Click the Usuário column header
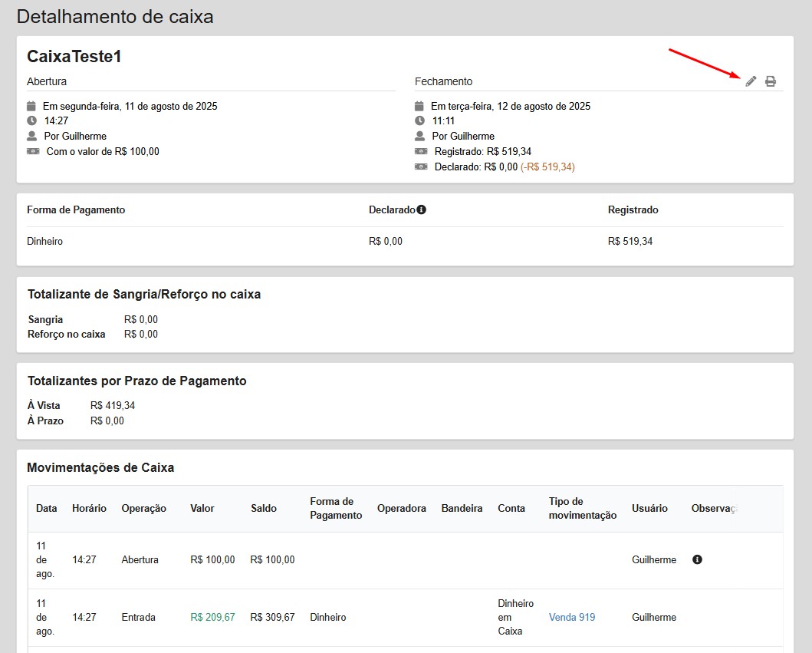 (649, 508)
